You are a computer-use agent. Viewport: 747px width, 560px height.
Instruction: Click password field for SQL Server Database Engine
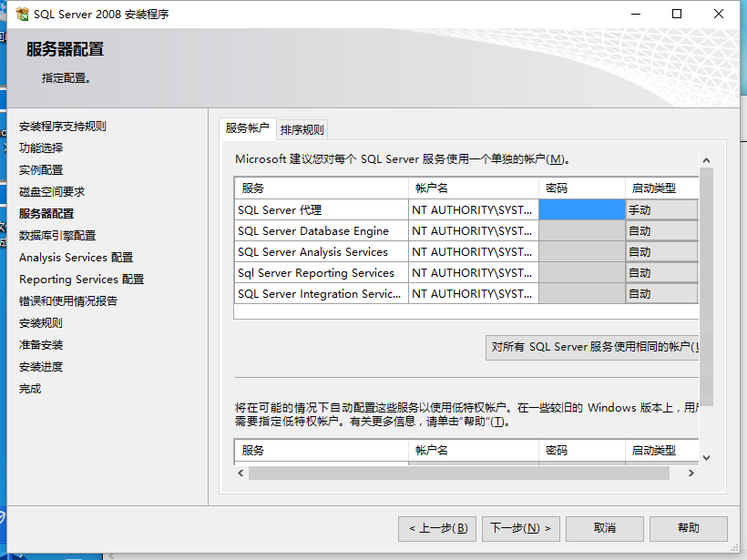[582, 231]
